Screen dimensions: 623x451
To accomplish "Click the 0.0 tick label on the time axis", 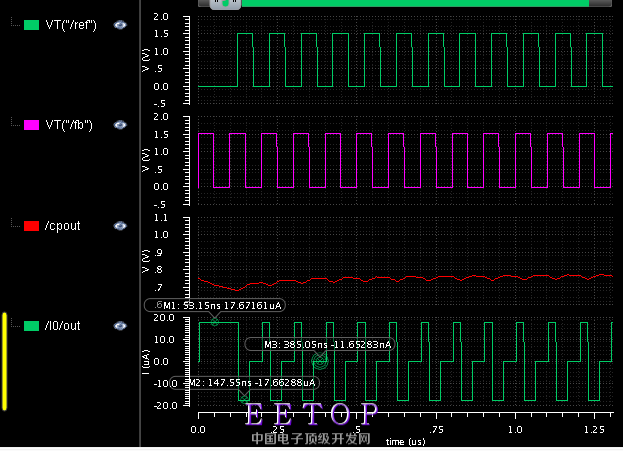I will 198,430.
